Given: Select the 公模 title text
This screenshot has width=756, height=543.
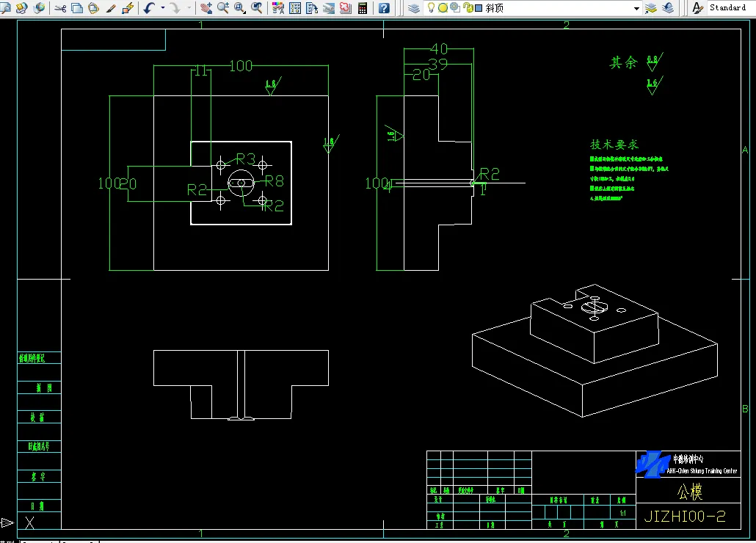Looking at the screenshot, I should 690,492.
